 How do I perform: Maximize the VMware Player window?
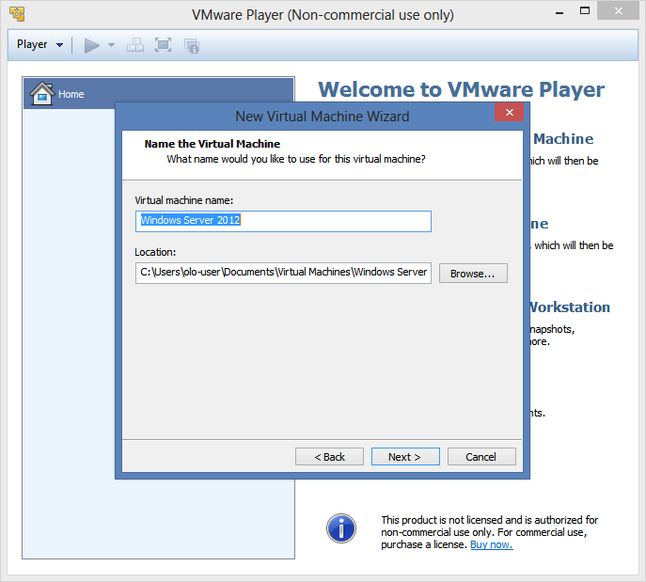(585, 11)
